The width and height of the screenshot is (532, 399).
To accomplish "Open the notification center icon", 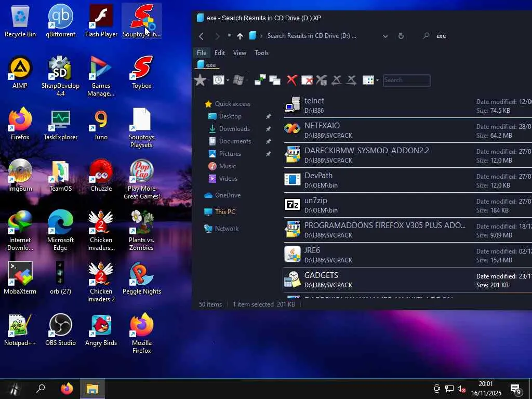I will coord(516,389).
